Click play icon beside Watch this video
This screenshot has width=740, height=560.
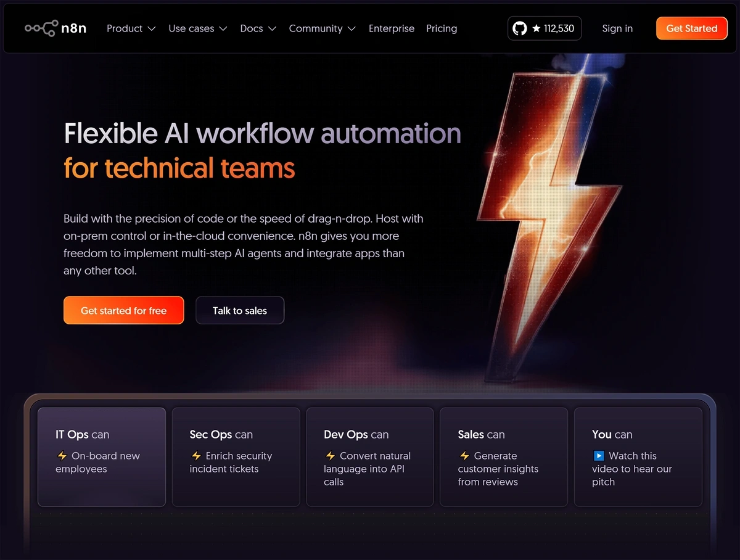pyautogui.click(x=598, y=456)
